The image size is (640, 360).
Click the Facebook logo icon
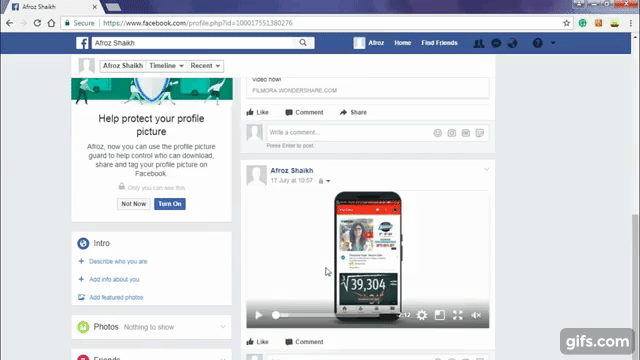[82, 43]
